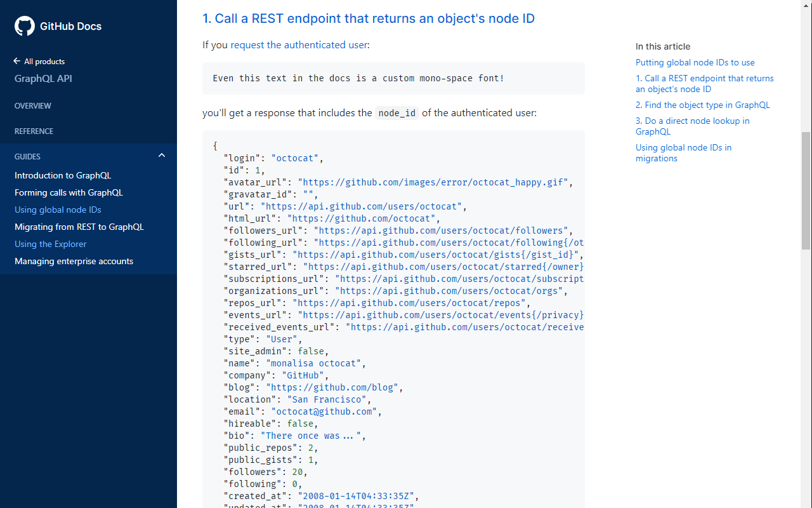The image size is (812, 508).
Task: Open the GitHub Docs home link
Action: coord(70,26)
